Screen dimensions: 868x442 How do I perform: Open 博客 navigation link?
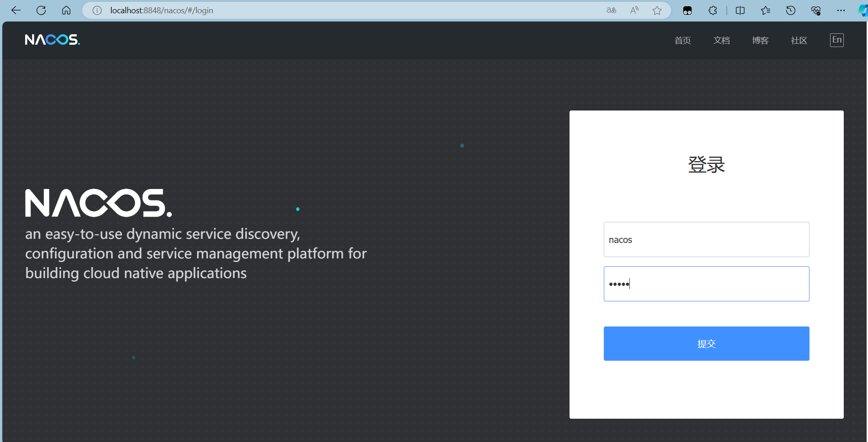point(760,41)
